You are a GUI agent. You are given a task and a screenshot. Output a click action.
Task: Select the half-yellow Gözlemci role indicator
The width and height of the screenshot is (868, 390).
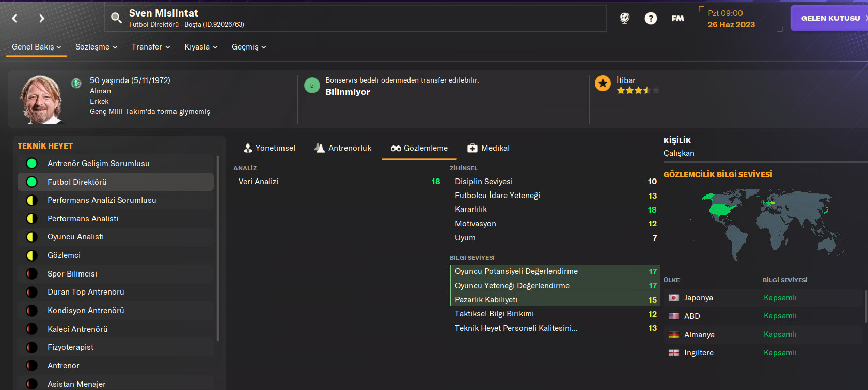32,255
